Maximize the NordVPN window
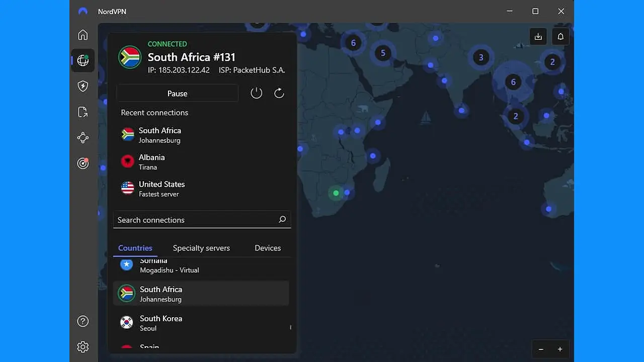 (535, 11)
